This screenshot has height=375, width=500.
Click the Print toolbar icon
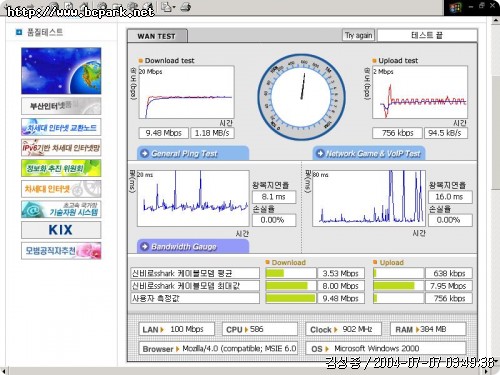point(185,7)
